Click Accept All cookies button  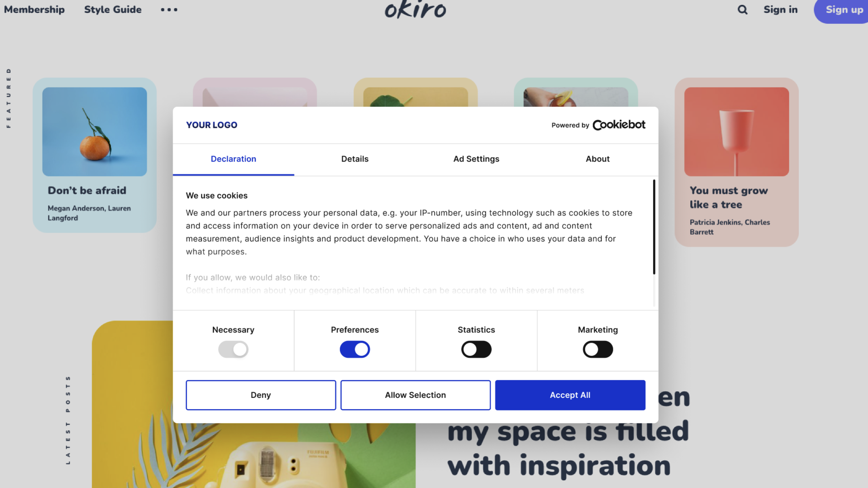pyautogui.click(x=570, y=395)
